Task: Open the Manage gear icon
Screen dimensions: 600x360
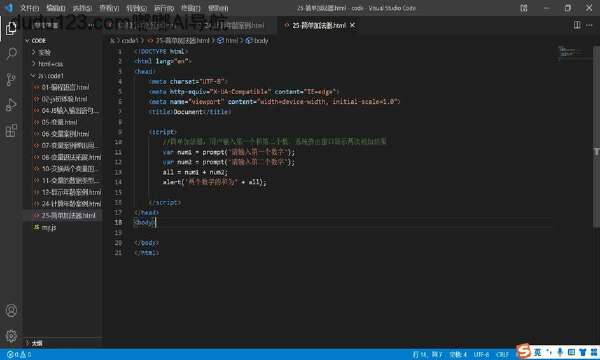Action: (x=11, y=336)
